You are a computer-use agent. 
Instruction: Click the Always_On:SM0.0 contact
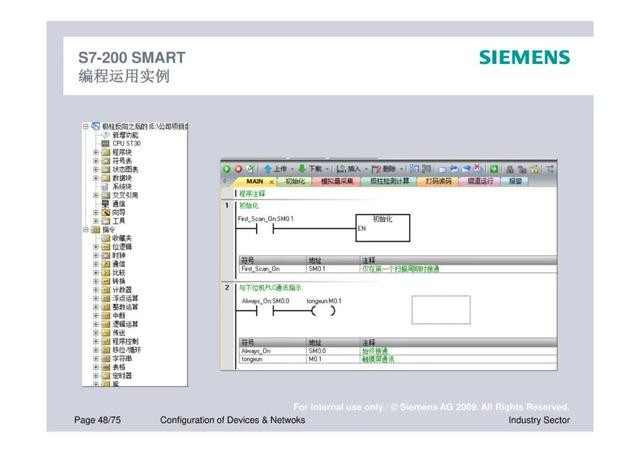point(265,311)
